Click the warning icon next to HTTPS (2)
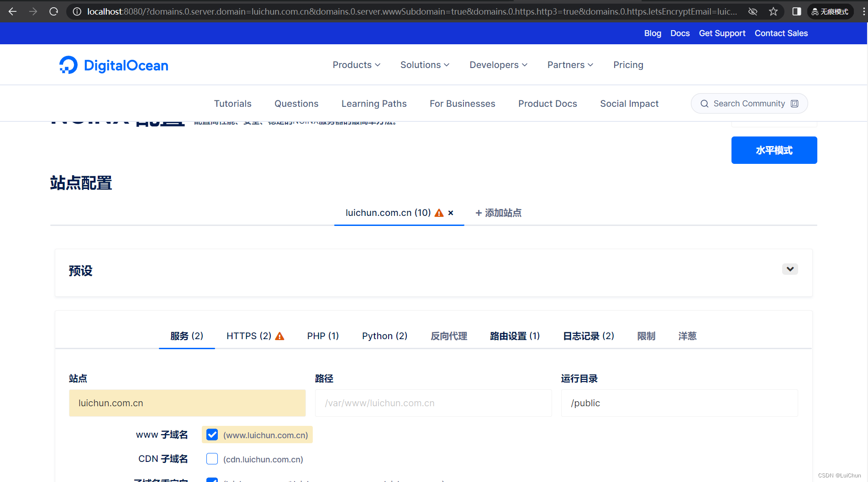 pos(280,336)
